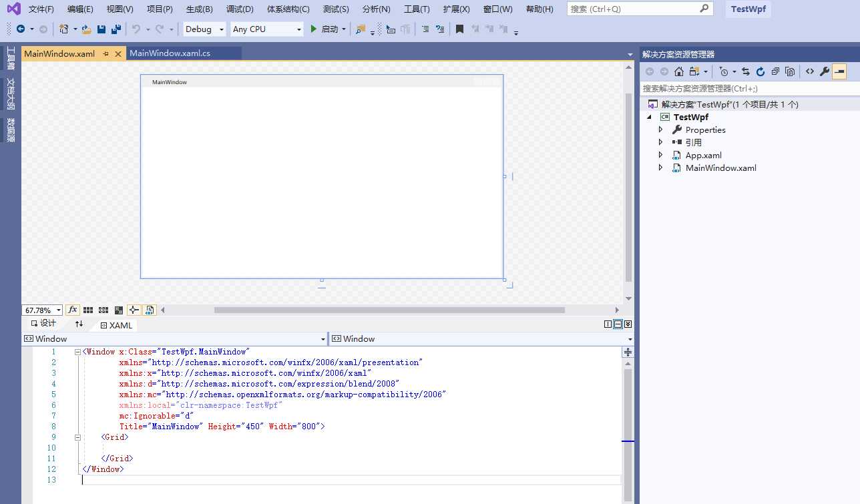Click the bookmark icon in the toolbar
860x504 pixels.
click(459, 29)
